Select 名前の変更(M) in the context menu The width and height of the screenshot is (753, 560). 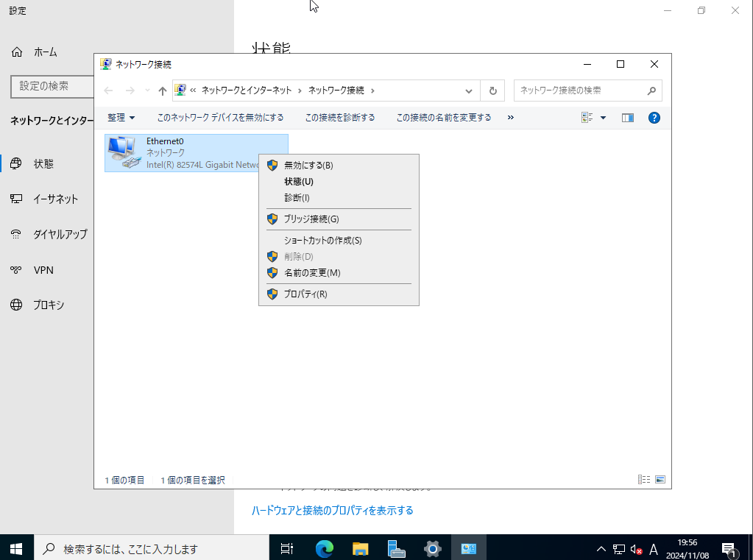pyautogui.click(x=311, y=273)
